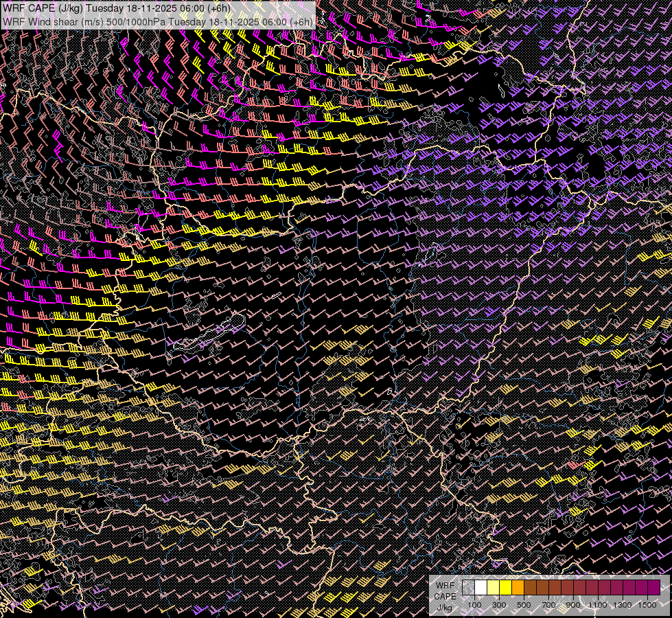Click the 1300 legend value
672x618 pixels.
tap(623, 605)
